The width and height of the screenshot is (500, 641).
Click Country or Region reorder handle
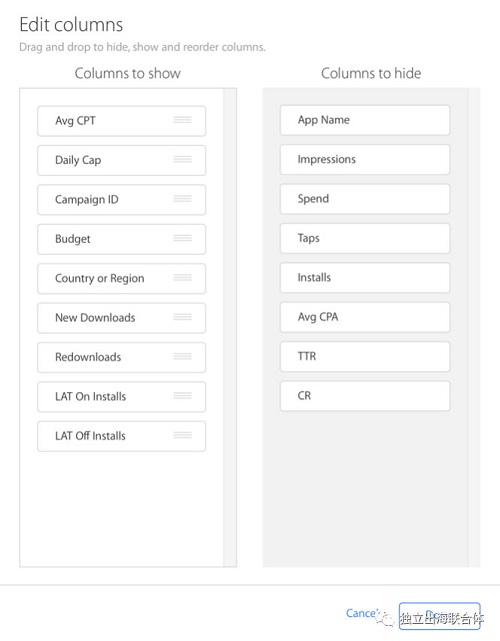182,278
